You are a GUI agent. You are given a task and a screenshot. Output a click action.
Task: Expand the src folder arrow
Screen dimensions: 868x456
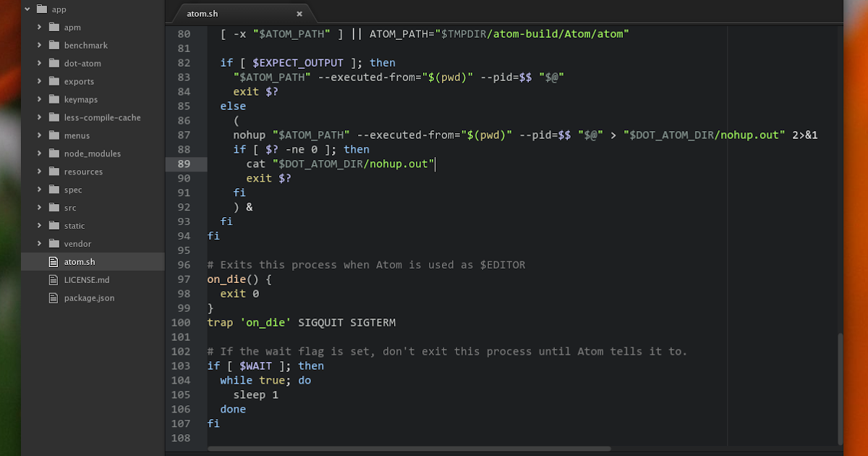40,208
